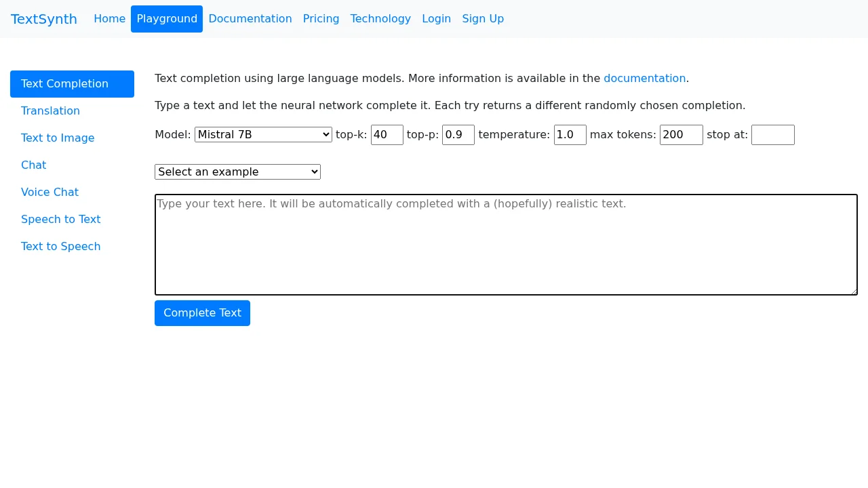Switch to the Translation playground

(50, 110)
